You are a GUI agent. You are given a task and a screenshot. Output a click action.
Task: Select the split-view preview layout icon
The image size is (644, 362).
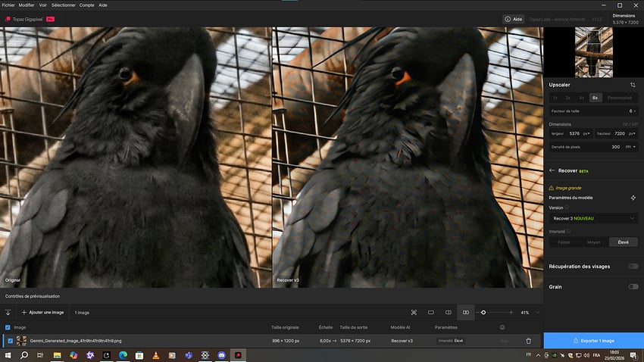pos(449,312)
